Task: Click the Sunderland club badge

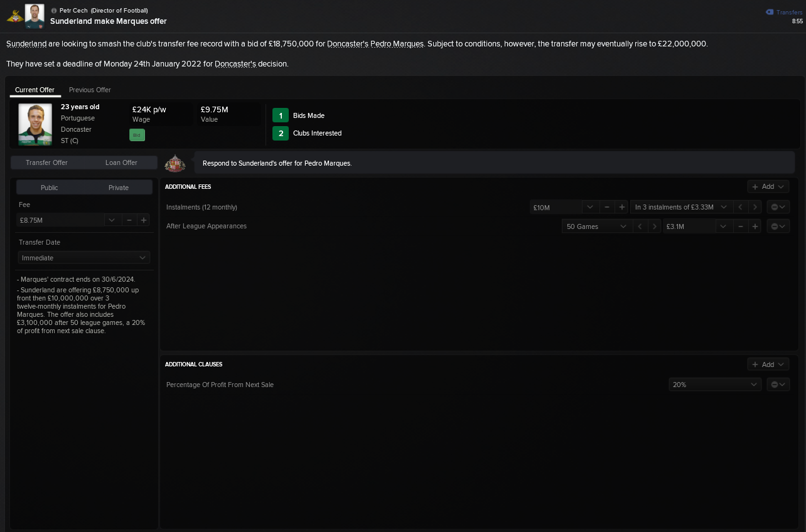Action: pyautogui.click(x=175, y=163)
